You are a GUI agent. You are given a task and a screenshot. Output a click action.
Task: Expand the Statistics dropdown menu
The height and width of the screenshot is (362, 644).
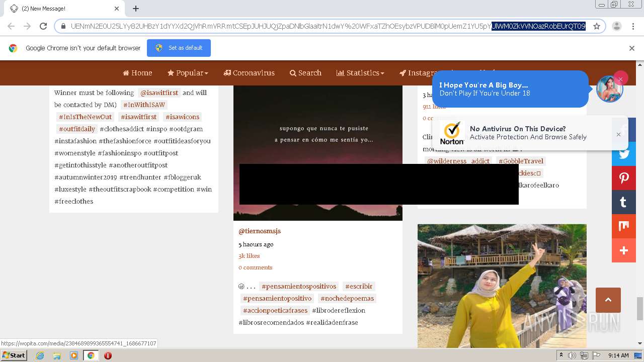point(360,73)
